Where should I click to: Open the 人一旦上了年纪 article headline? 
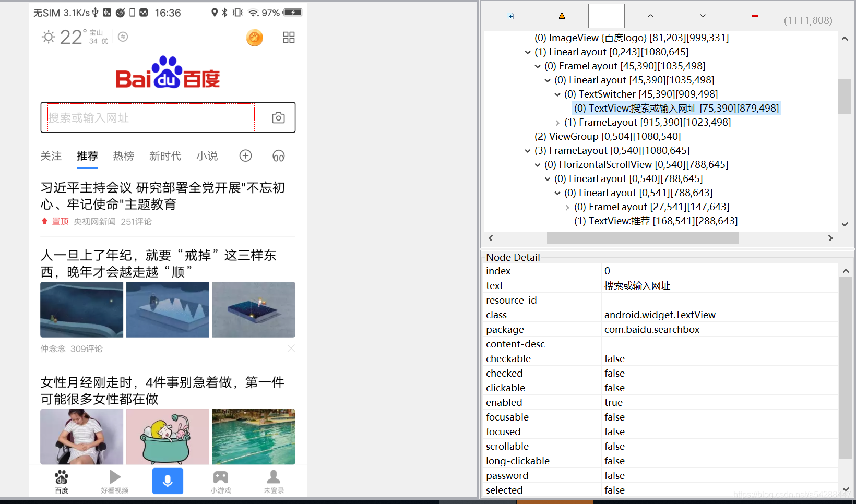click(x=159, y=263)
